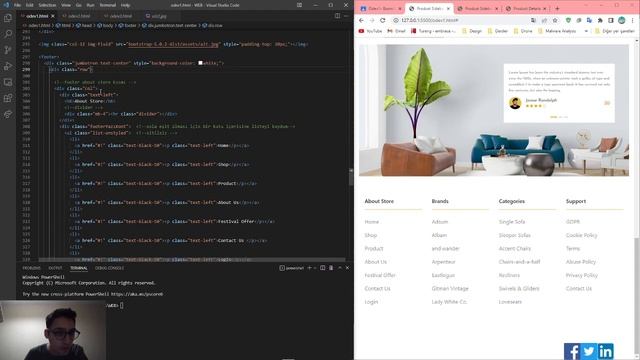The width and height of the screenshot is (640, 360).
Task: Open Chrome side panel icon
Action: (611, 20)
